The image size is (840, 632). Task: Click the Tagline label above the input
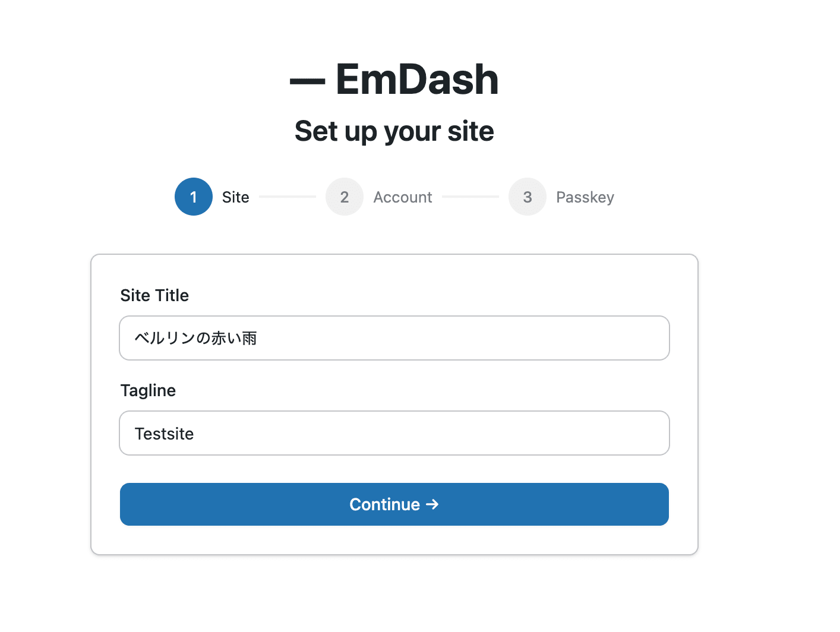pos(148,390)
